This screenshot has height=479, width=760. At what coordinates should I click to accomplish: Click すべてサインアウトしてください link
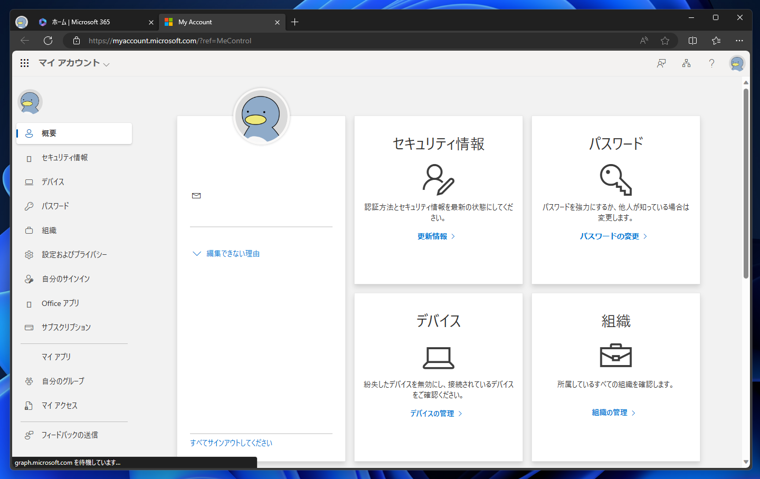click(x=231, y=443)
